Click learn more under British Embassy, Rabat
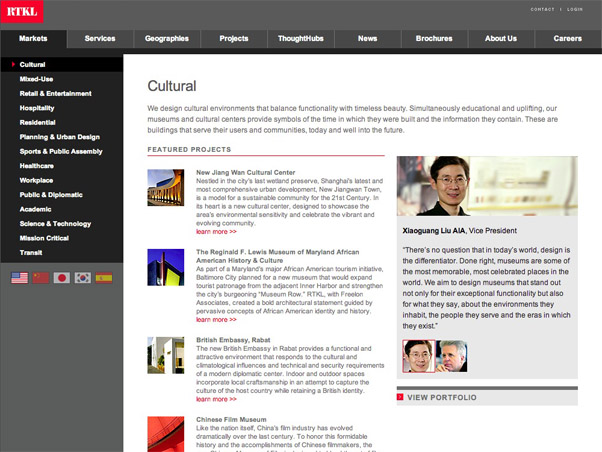This screenshot has height=452, width=602. [x=216, y=399]
